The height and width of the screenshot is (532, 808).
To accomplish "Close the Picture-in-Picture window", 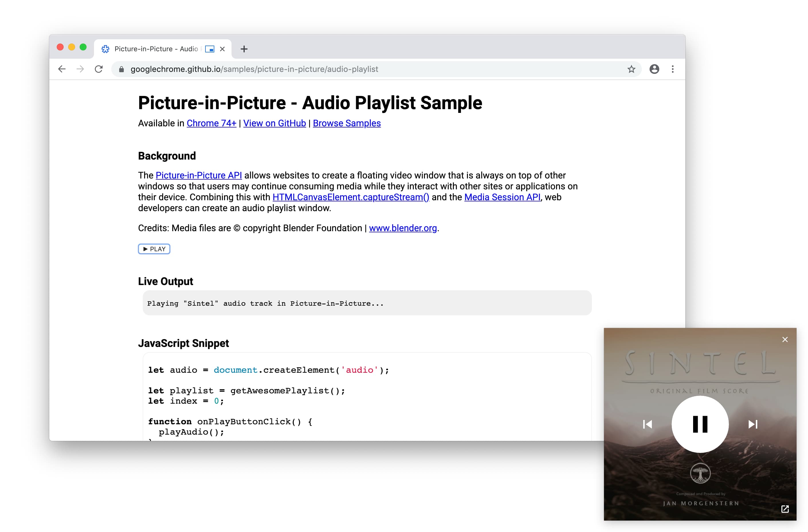I will (x=785, y=339).
